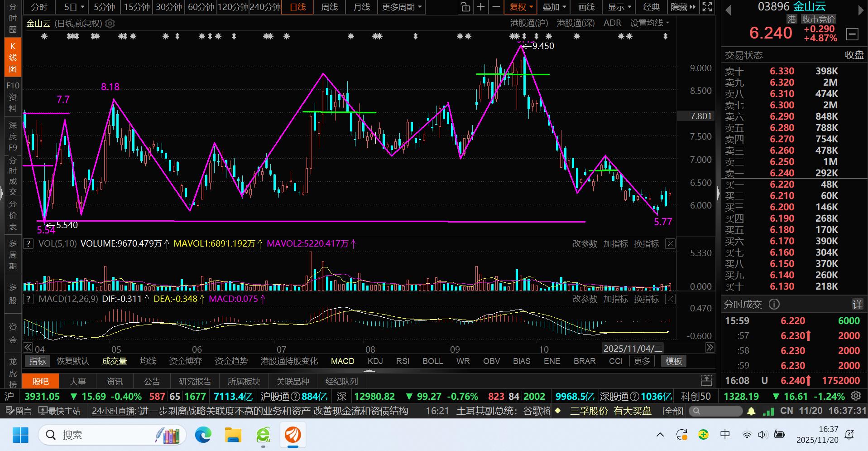Screen dimensions: 868x451
Task: Enter fullscreen with the expand arrows icon
Action: pos(707,7)
